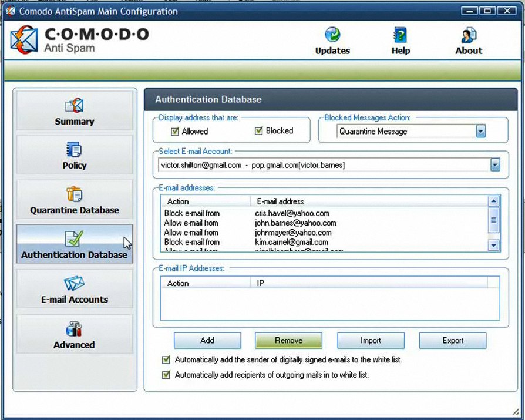
Task: Click the Policy document icon
Action: 73,149
